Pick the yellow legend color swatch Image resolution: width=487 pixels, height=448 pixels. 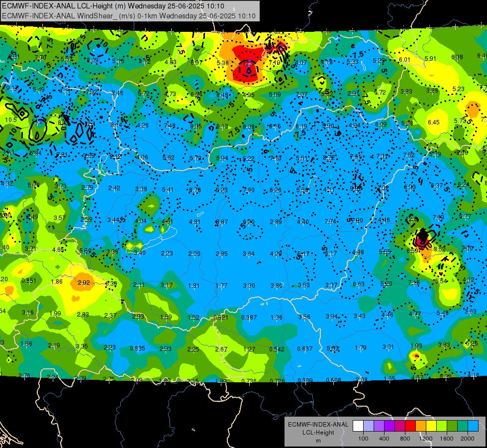(x=431, y=426)
